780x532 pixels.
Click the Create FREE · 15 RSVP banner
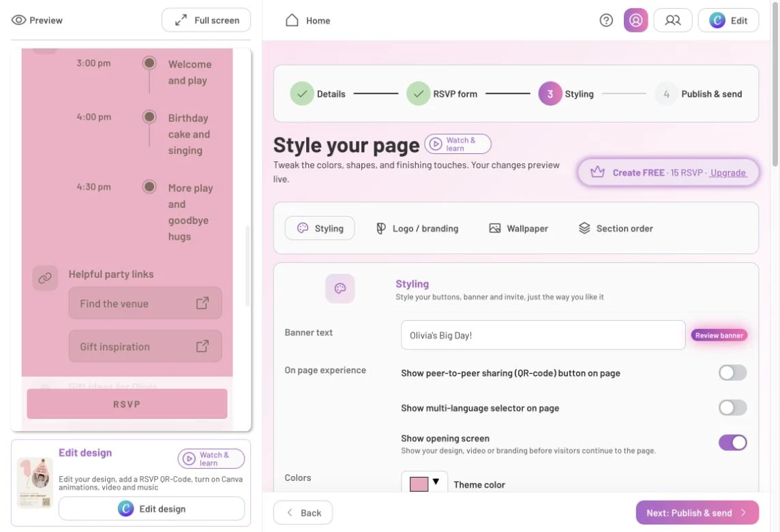[668, 172]
